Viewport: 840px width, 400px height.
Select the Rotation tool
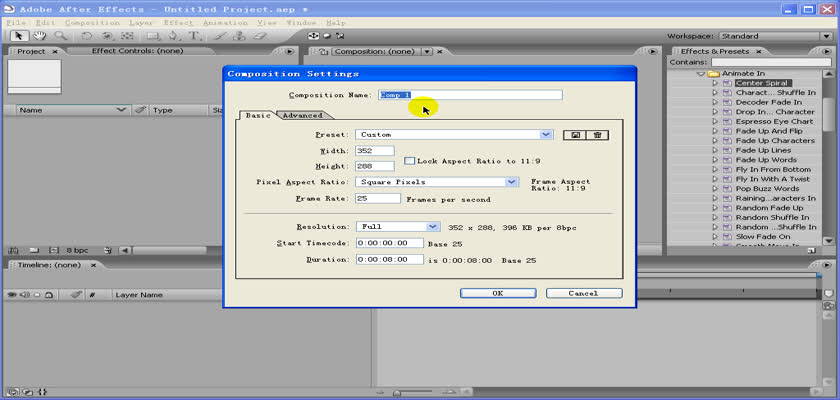pos(86,36)
